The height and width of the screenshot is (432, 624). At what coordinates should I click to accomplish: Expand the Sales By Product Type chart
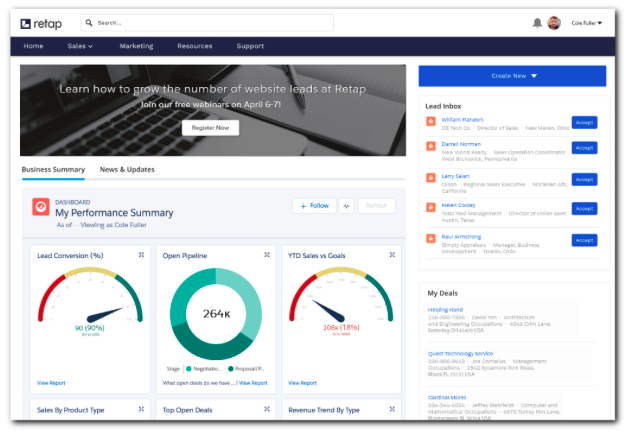click(x=141, y=409)
